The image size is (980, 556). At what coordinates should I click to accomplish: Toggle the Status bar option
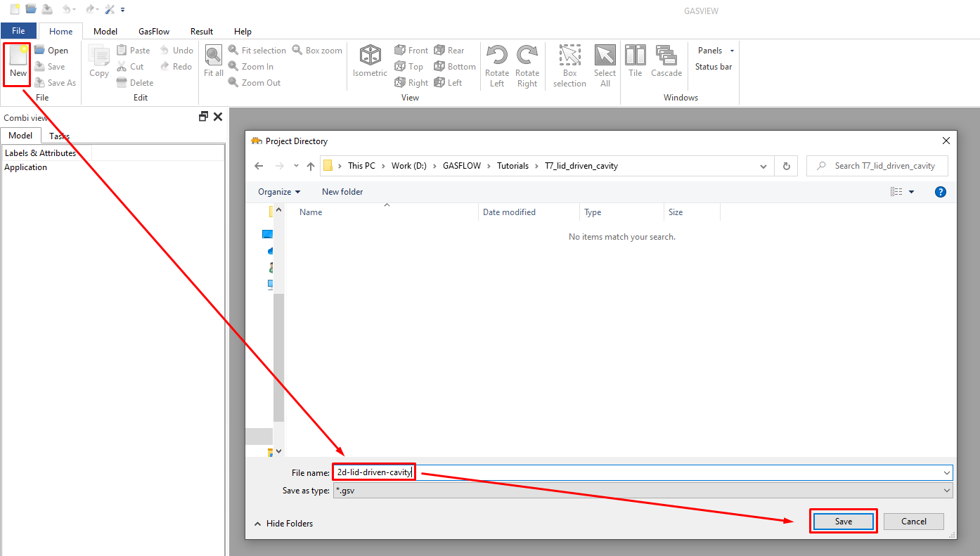(713, 67)
